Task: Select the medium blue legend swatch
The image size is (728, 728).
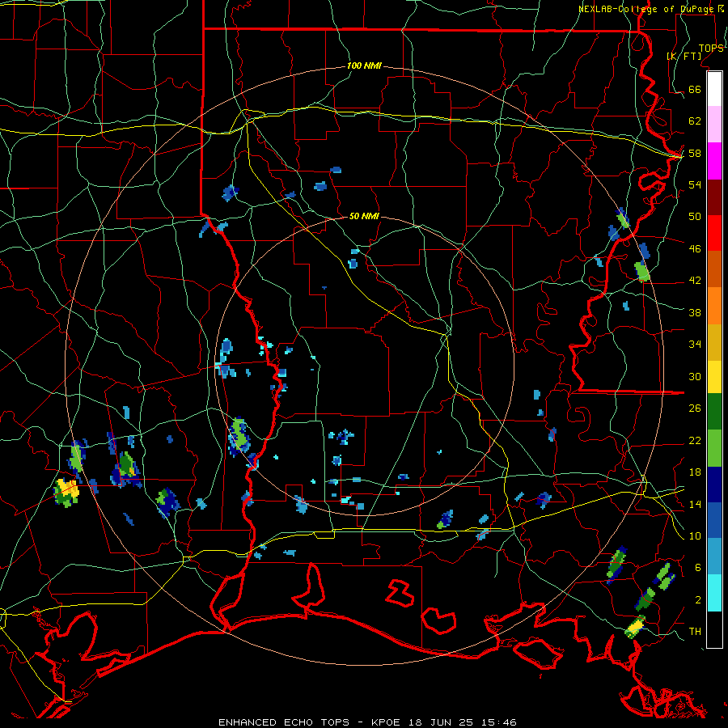Action: pyautogui.click(x=714, y=520)
